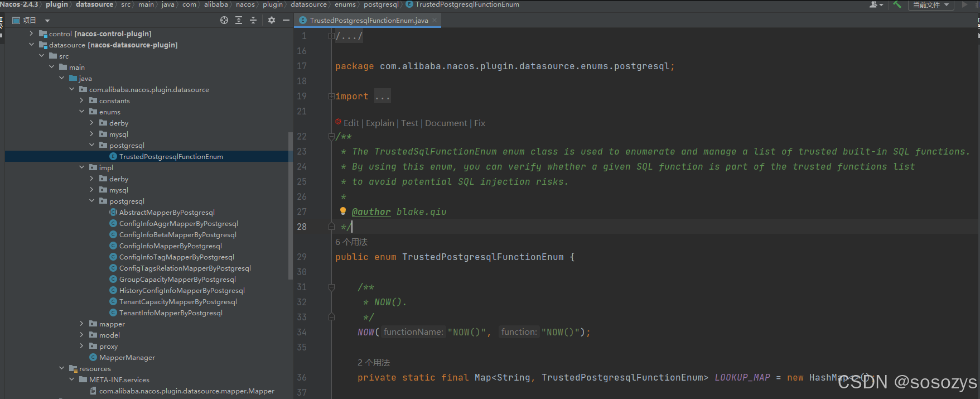Click LOOKUP_MAP in line 36

[742, 377]
